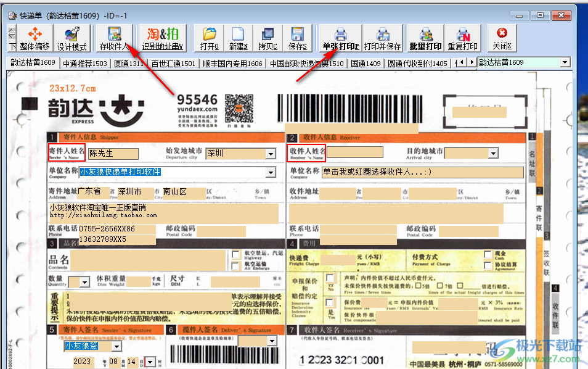Click the red 关闭 icon
588x369 pixels.
[x=502, y=38]
